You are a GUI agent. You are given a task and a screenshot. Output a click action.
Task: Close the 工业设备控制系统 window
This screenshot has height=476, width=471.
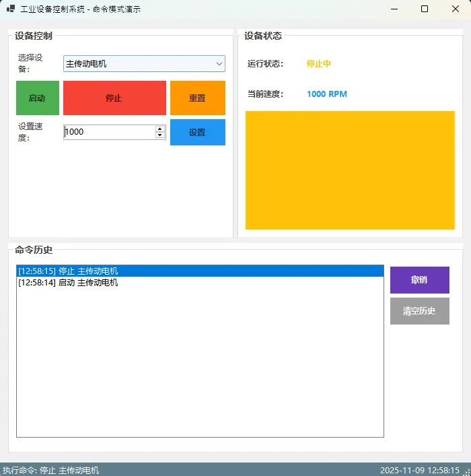pyautogui.click(x=456, y=9)
